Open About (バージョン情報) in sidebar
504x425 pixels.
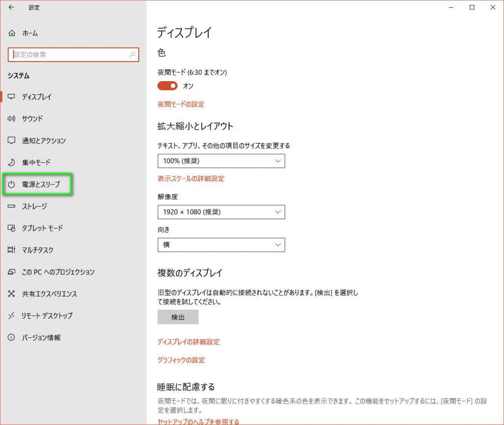pos(41,337)
